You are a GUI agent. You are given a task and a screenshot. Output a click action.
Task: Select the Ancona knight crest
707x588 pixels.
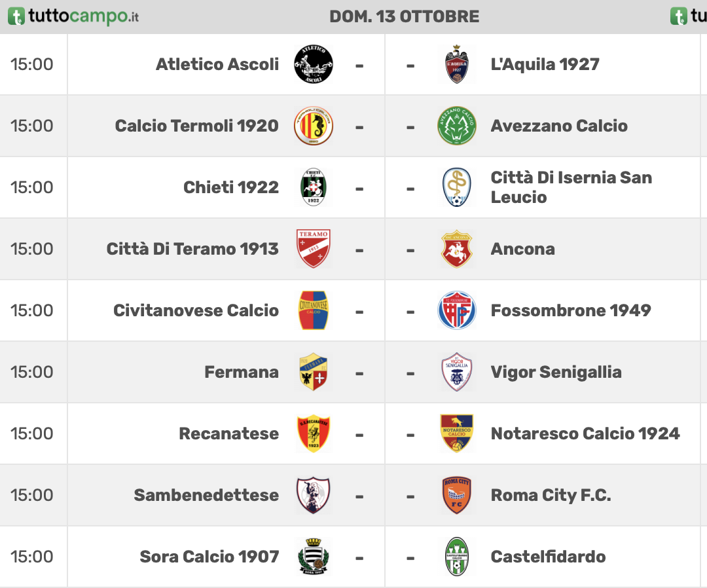click(457, 248)
